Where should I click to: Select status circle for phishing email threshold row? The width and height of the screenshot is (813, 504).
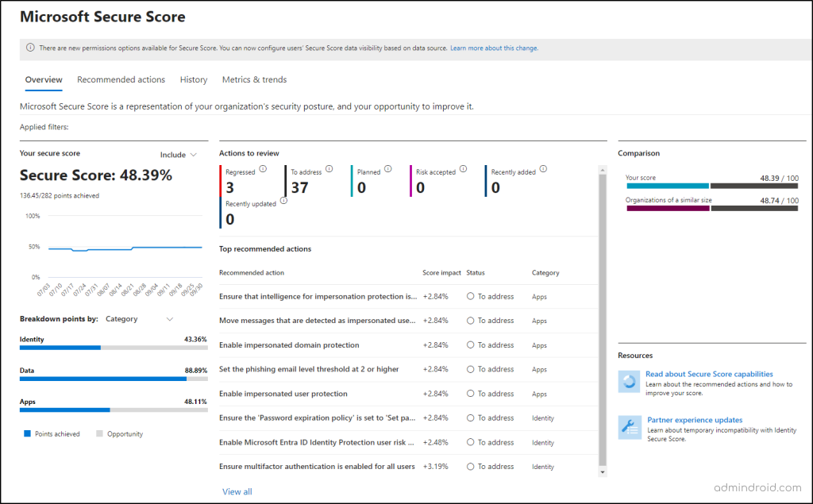(x=470, y=369)
